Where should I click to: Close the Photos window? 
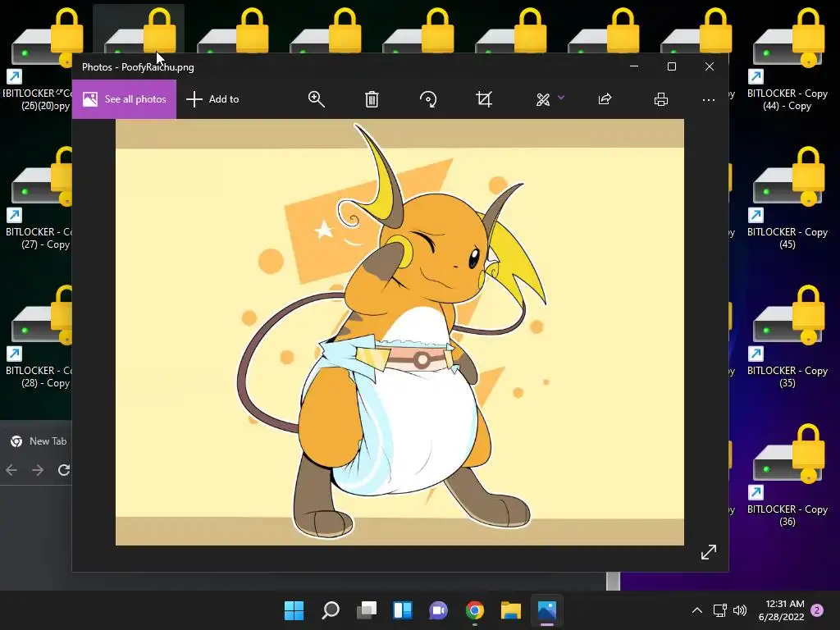[710, 66]
